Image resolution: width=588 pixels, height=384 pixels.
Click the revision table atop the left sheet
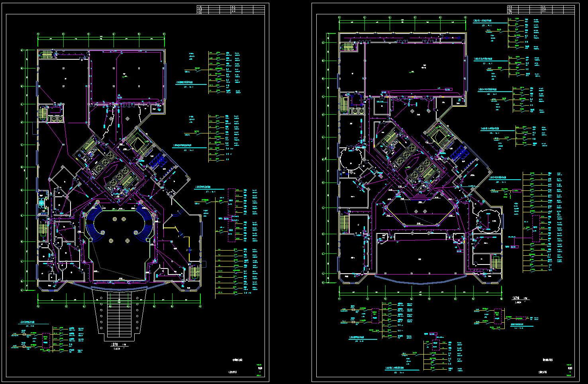pos(231,10)
